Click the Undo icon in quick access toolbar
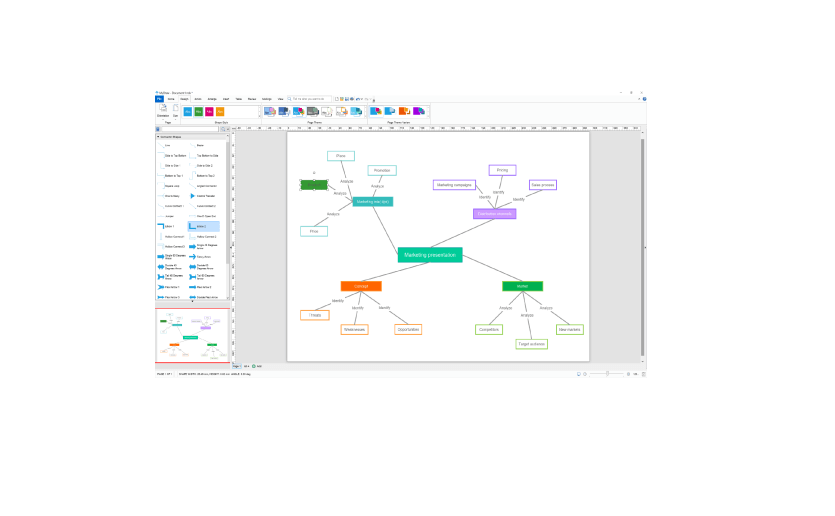This screenshot has width=835, height=516. pos(358,99)
